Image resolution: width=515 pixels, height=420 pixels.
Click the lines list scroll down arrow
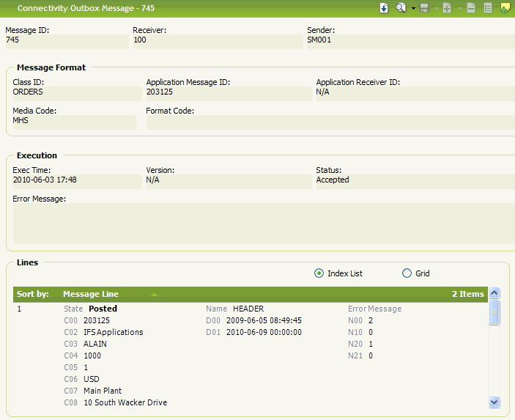coord(494,402)
